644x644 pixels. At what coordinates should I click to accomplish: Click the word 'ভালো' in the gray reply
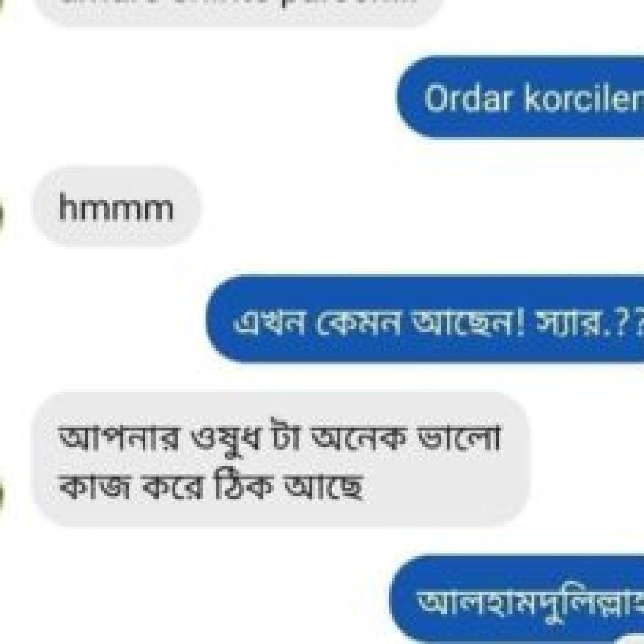coord(459,436)
